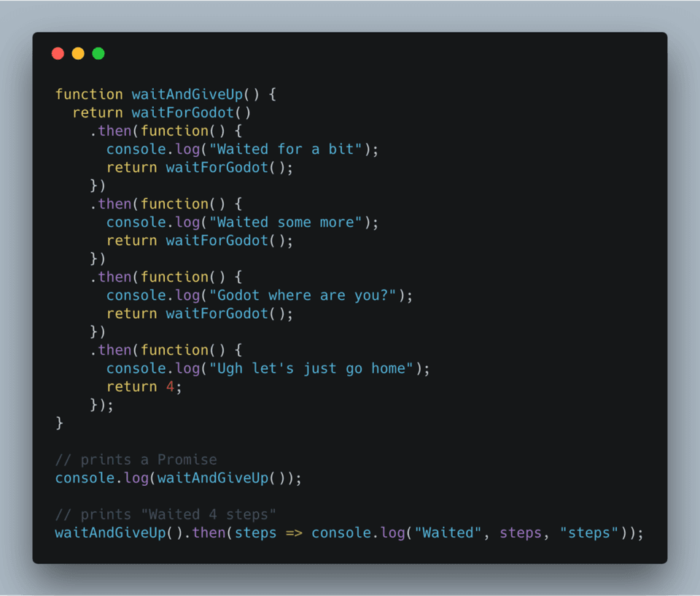
Task: Click the "Ugh let's just go home" line
Action: [268, 368]
